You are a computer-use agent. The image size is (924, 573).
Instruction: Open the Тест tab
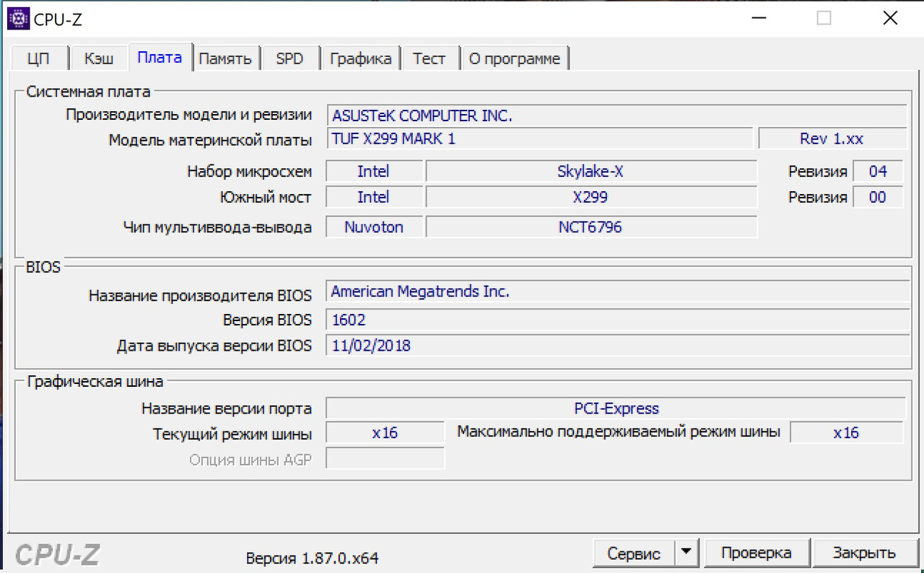coord(430,58)
